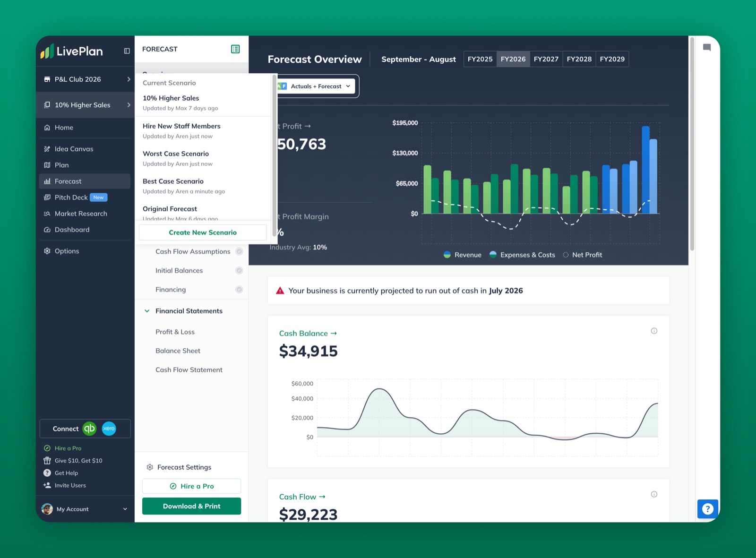756x558 pixels.
Task: Open the blue help question button
Action: pyautogui.click(x=708, y=509)
